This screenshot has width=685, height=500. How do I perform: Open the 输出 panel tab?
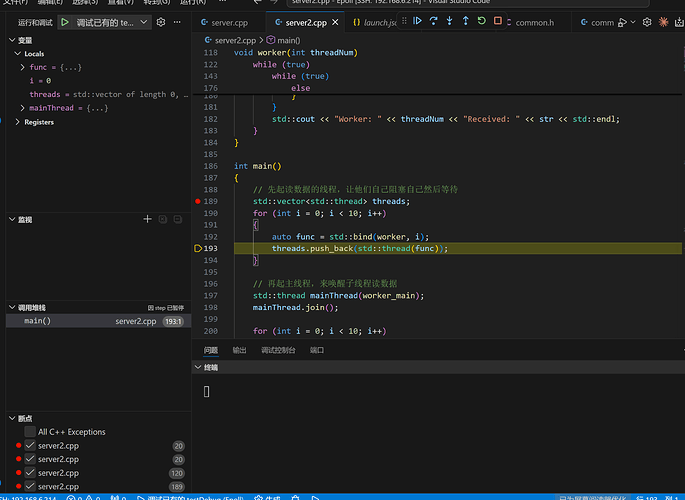(x=239, y=350)
